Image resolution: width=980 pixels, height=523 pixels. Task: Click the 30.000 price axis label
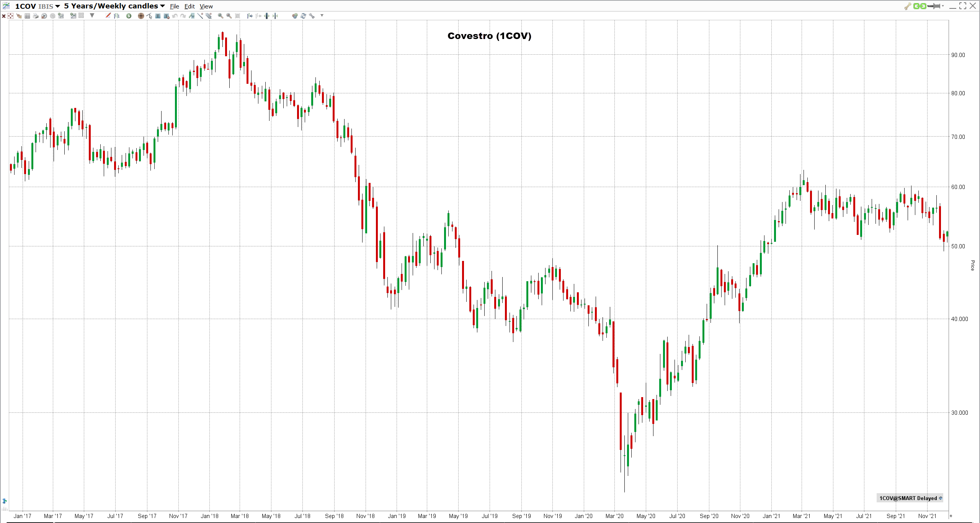click(959, 413)
